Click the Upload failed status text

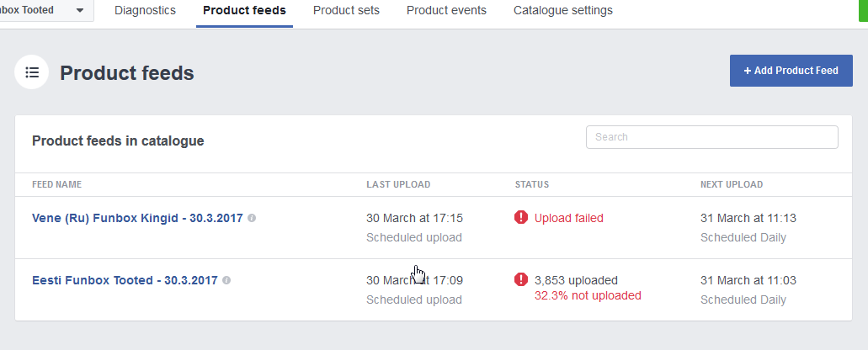(568, 218)
